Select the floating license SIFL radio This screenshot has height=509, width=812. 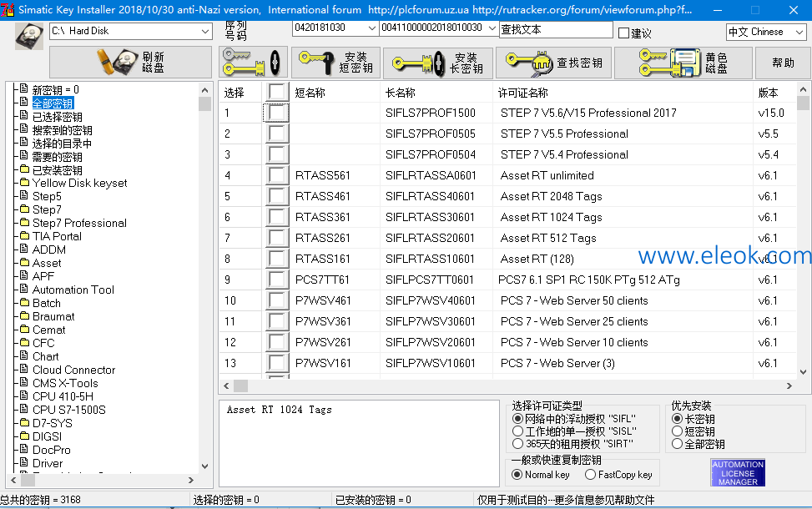coord(517,418)
